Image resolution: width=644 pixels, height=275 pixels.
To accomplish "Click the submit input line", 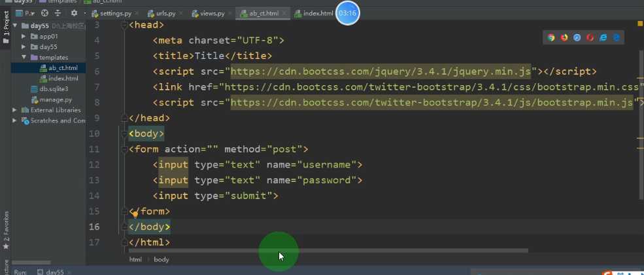I will tap(216, 196).
